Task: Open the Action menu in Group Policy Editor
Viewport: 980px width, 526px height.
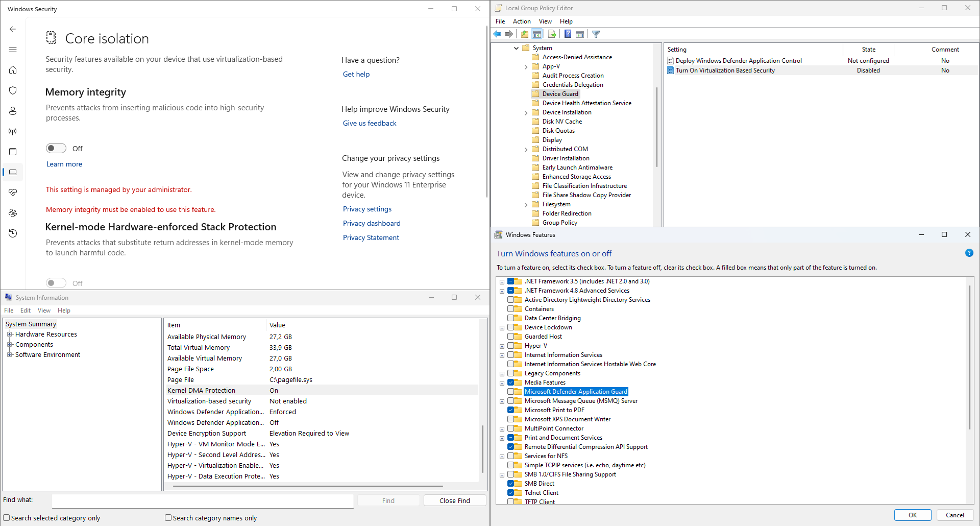Action: 522,21
